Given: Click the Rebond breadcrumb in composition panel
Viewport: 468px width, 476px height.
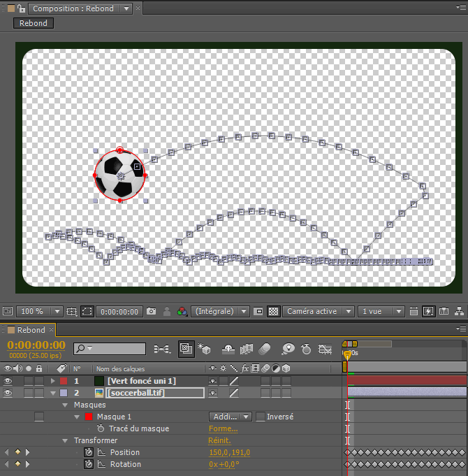Looking at the screenshot, I should click(34, 23).
